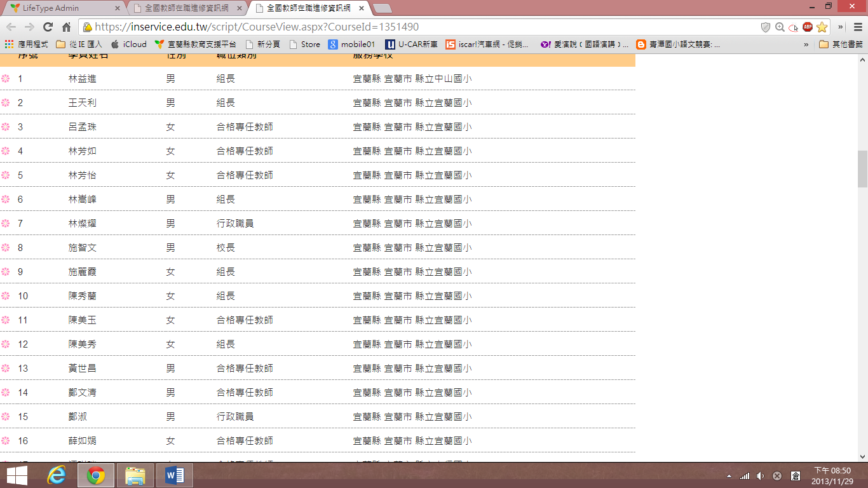Click the zoom magnifier icon in address bar
Image resolution: width=868 pixels, height=488 pixels.
point(780,27)
